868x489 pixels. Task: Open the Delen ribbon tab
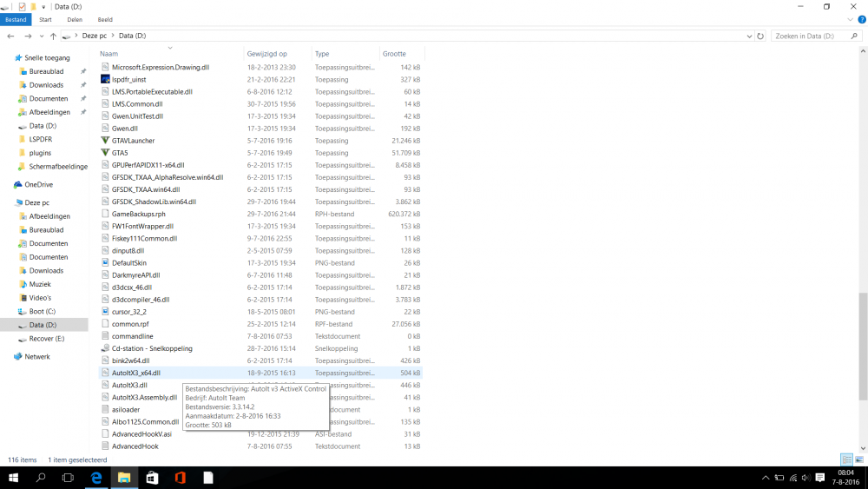75,19
